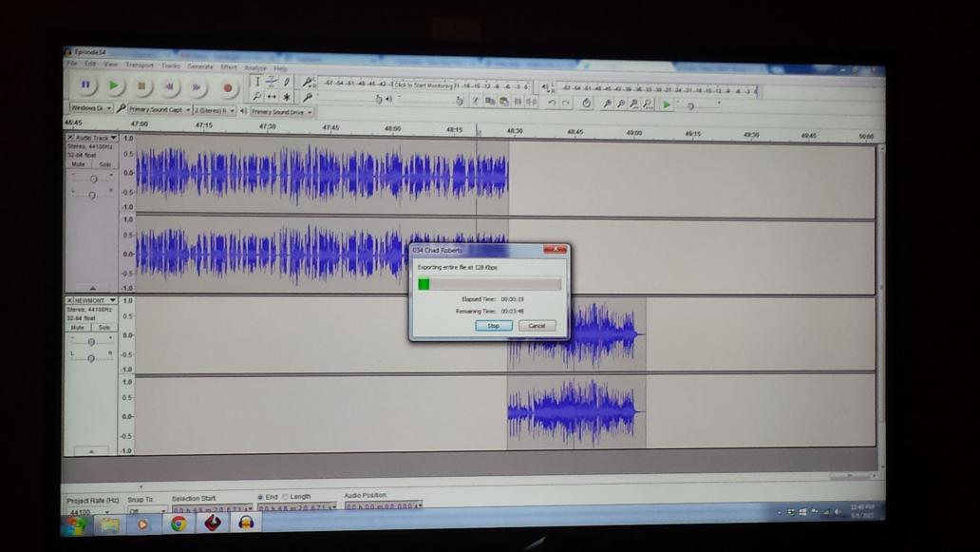Click the Pause transport button
Screen dimensions: 980x552
tap(85, 85)
